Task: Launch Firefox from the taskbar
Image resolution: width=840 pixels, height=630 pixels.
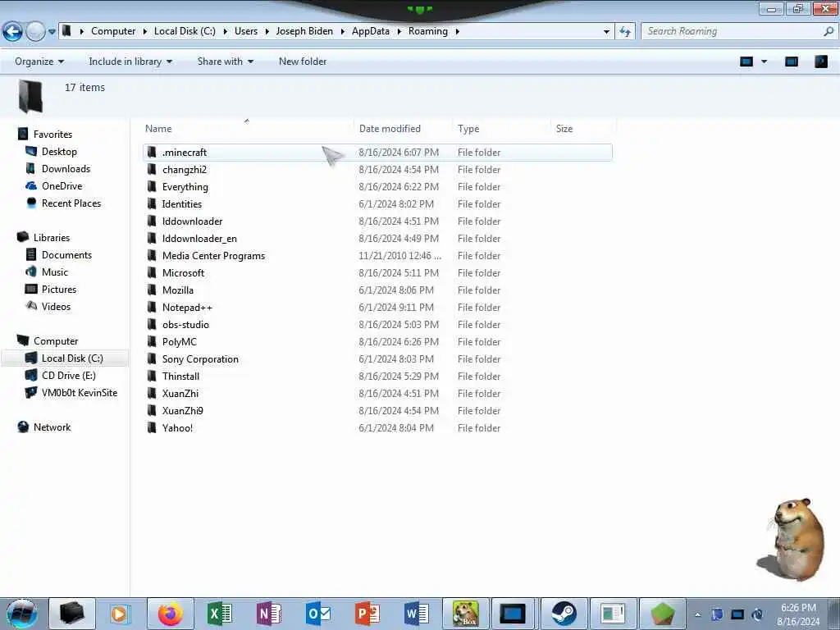Action: coord(171,614)
